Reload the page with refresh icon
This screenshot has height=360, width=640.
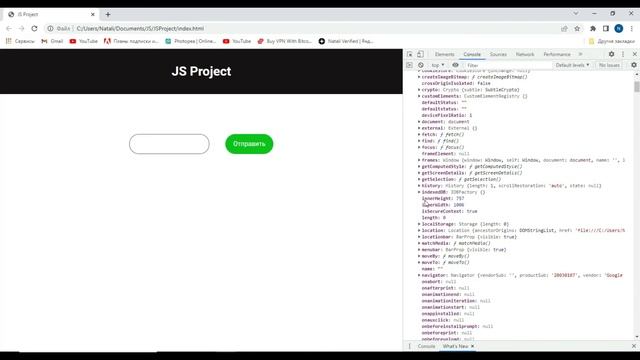pos(34,29)
